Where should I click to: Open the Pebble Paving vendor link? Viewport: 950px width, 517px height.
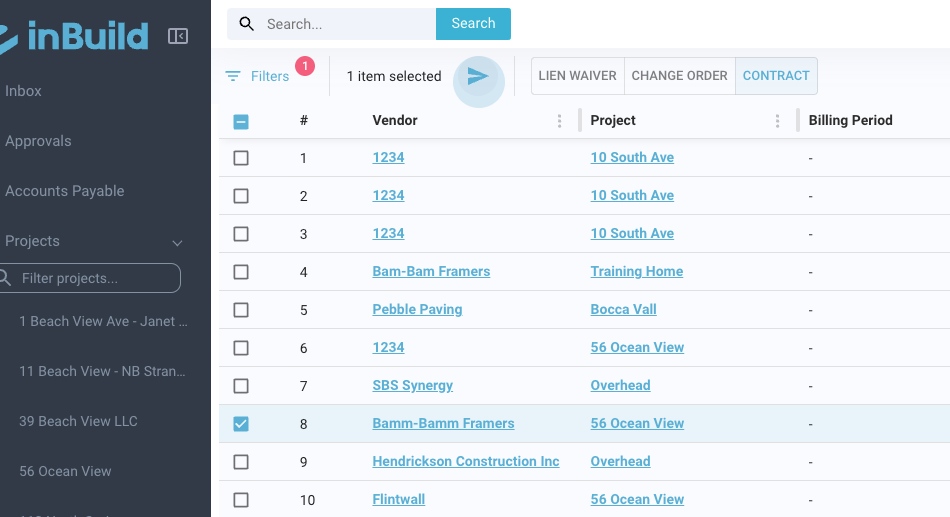(417, 309)
